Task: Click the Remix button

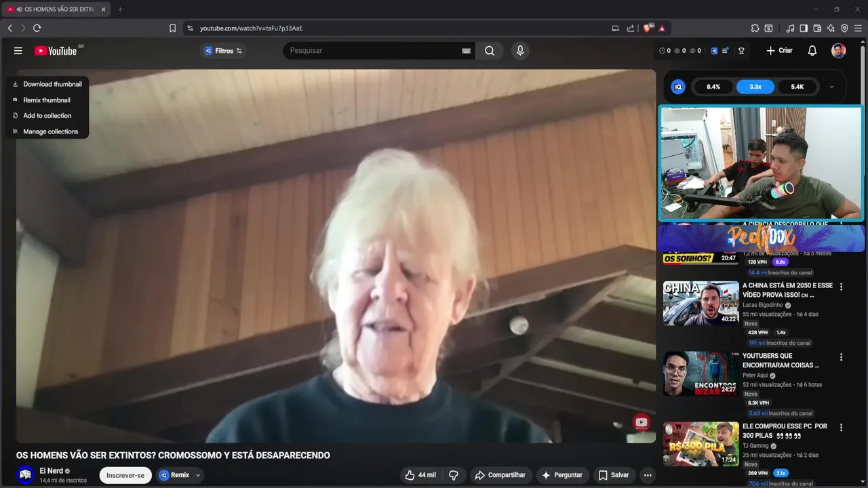Action: (175, 475)
